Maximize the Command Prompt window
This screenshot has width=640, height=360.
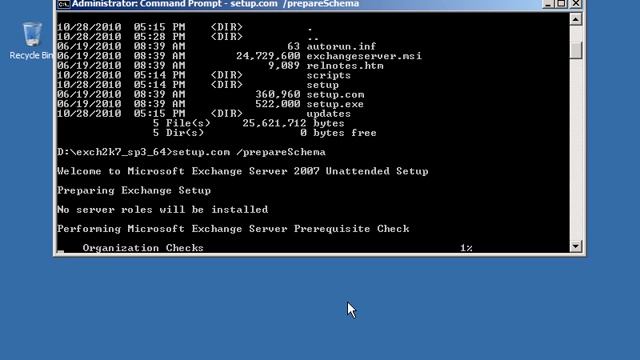[x=562, y=4]
